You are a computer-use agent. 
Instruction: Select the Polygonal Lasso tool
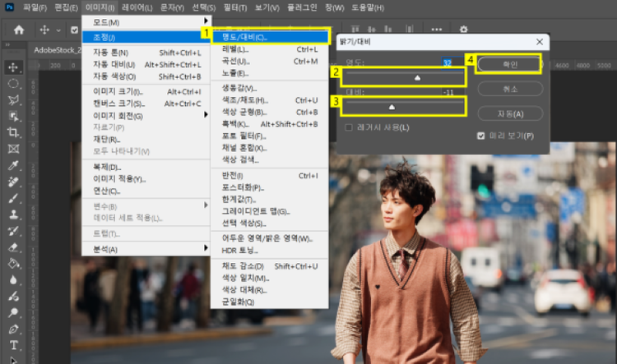pyautogui.click(x=13, y=100)
